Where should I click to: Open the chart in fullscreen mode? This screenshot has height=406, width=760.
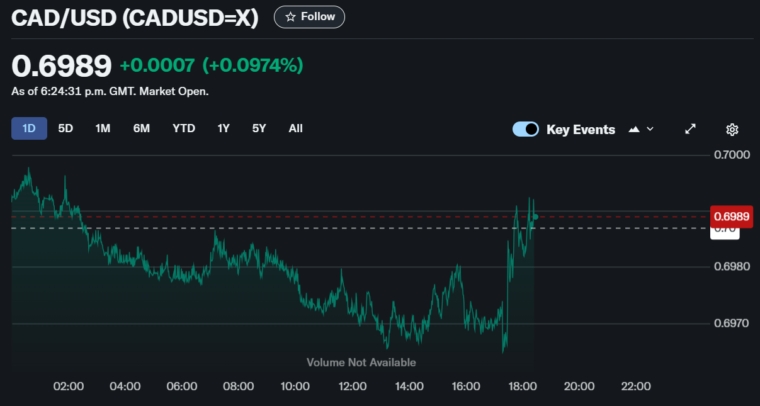pyautogui.click(x=690, y=129)
